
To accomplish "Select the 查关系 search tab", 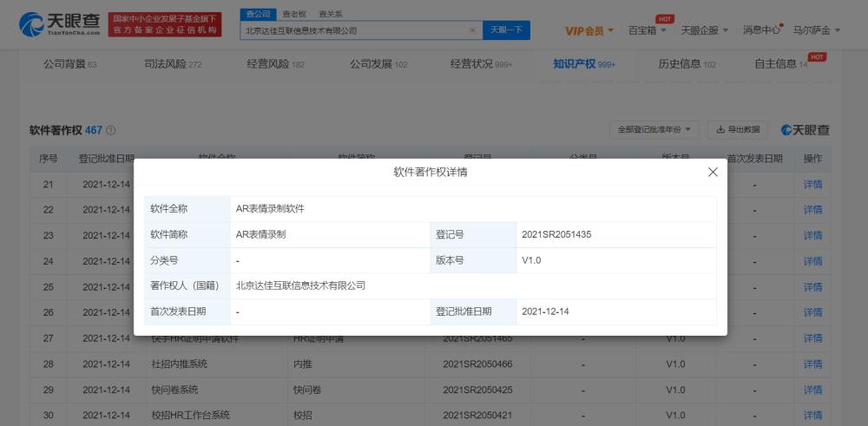I will pos(331,14).
